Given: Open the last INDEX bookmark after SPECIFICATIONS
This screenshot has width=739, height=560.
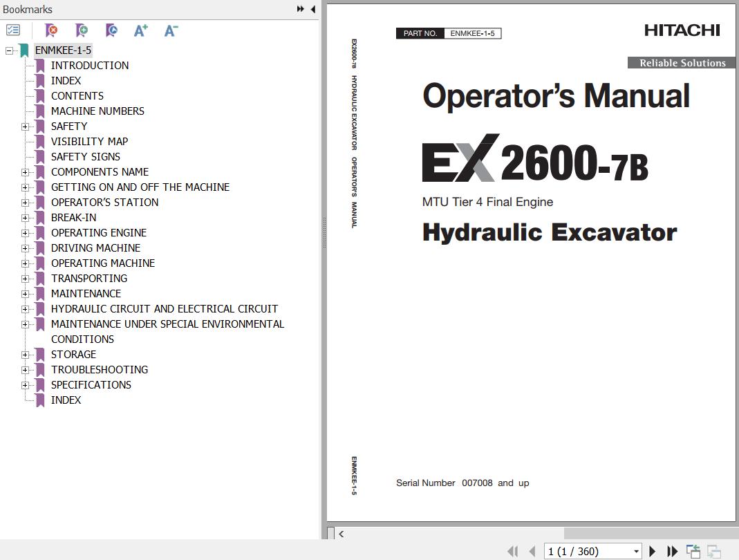Looking at the screenshot, I should [66, 400].
